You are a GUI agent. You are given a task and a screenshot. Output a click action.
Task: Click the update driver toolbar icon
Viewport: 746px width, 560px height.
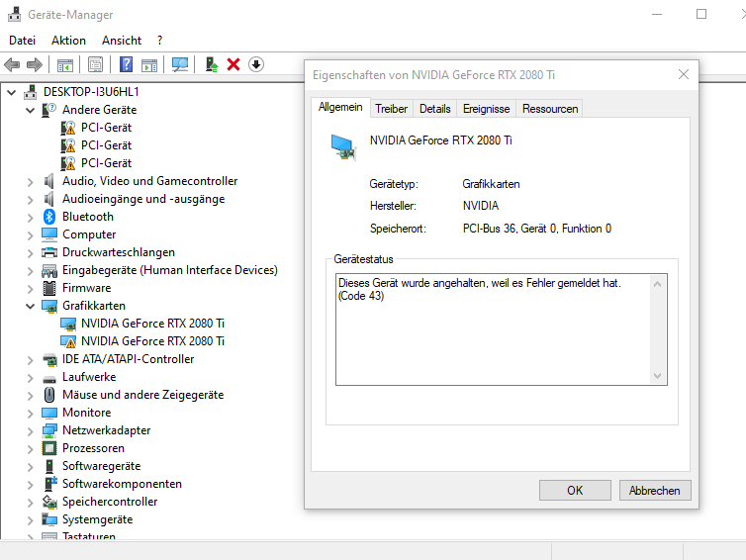pos(212,64)
